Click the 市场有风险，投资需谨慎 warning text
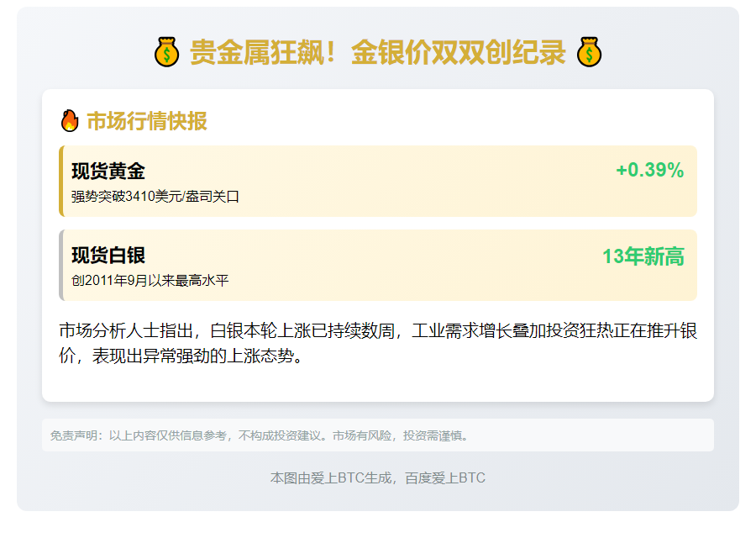The width and height of the screenshot is (756, 538). click(x=400, y=435)
